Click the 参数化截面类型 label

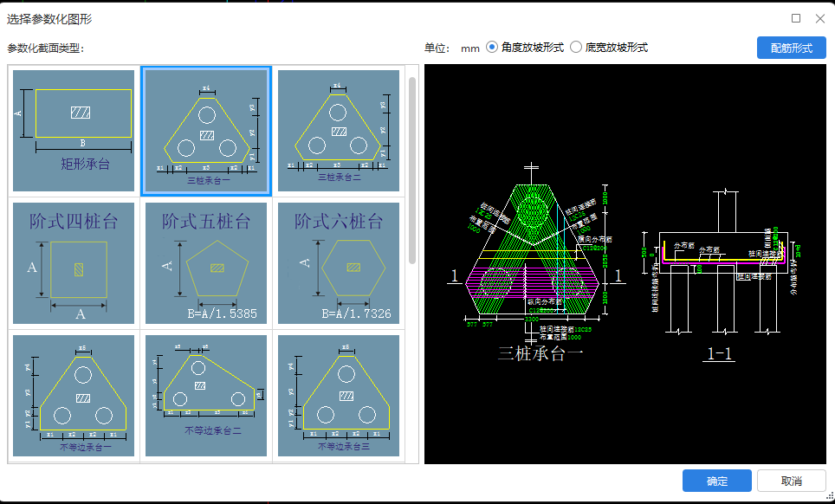46,48
